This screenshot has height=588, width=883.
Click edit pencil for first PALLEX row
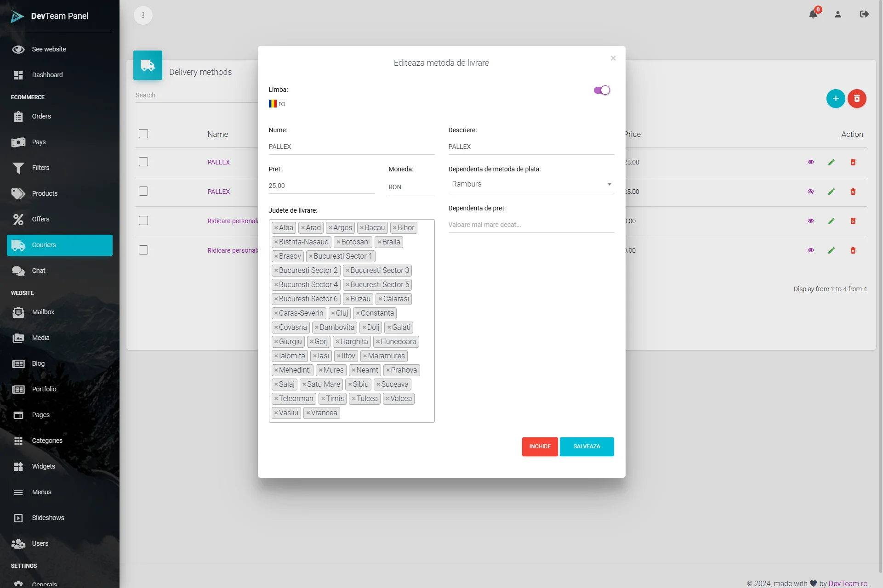pyautogui.click(x=831, y=162)
